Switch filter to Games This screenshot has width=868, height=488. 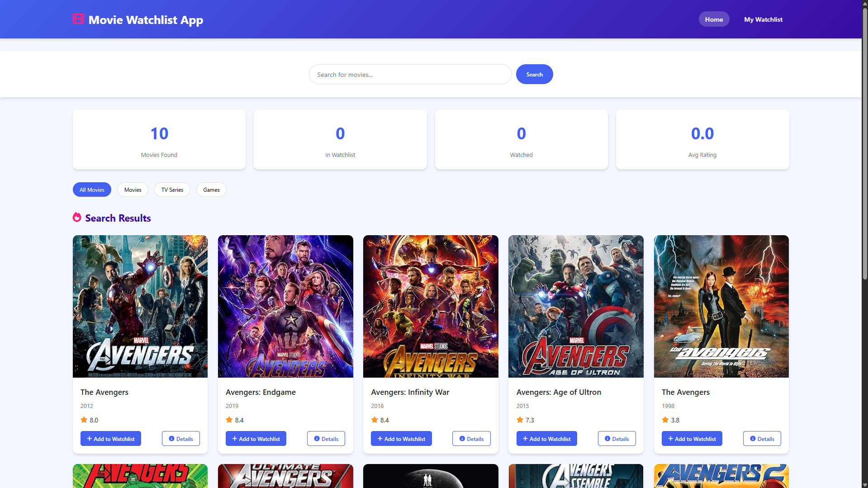(x=211, y=190)
